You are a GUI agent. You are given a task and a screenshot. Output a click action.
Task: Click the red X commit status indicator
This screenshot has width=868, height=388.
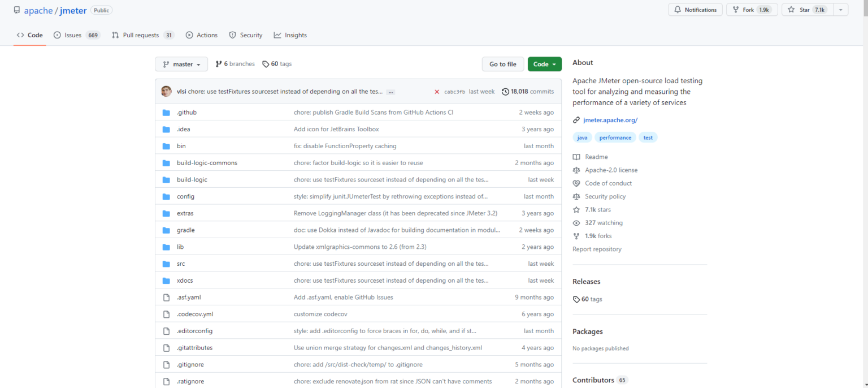437,91
